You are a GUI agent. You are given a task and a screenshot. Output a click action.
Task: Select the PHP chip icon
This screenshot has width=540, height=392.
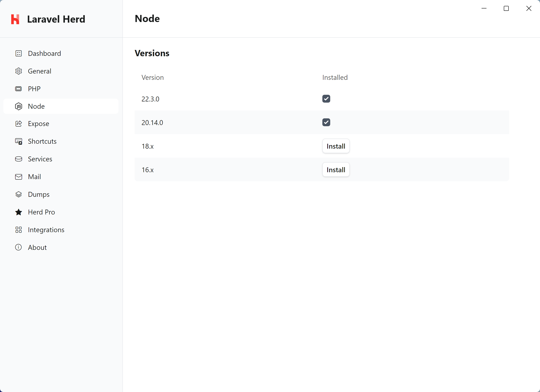point(18,88)
